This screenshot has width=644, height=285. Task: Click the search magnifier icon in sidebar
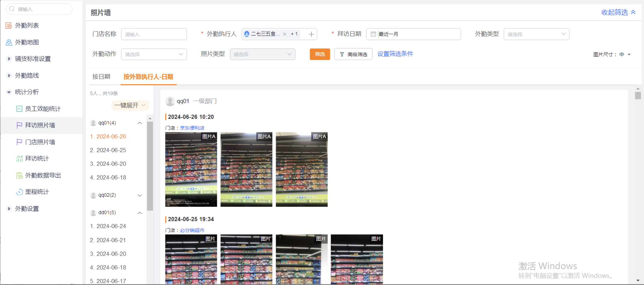pos(12,9)
